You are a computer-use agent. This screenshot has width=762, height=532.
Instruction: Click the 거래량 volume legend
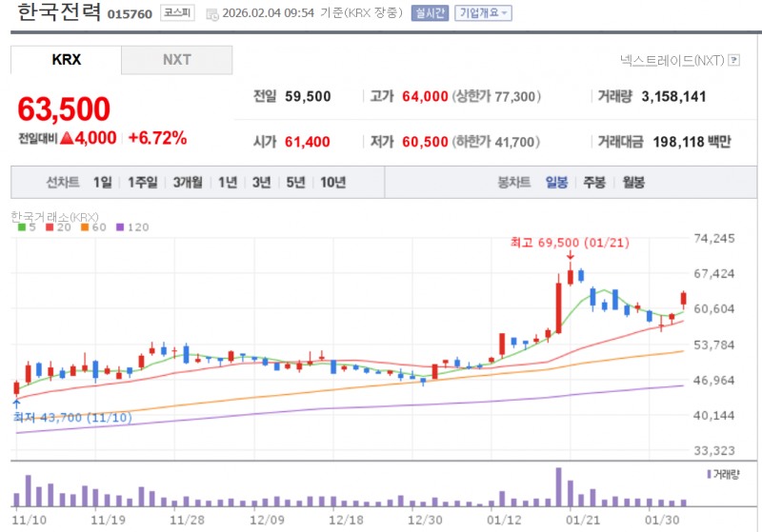click(723, 474)
